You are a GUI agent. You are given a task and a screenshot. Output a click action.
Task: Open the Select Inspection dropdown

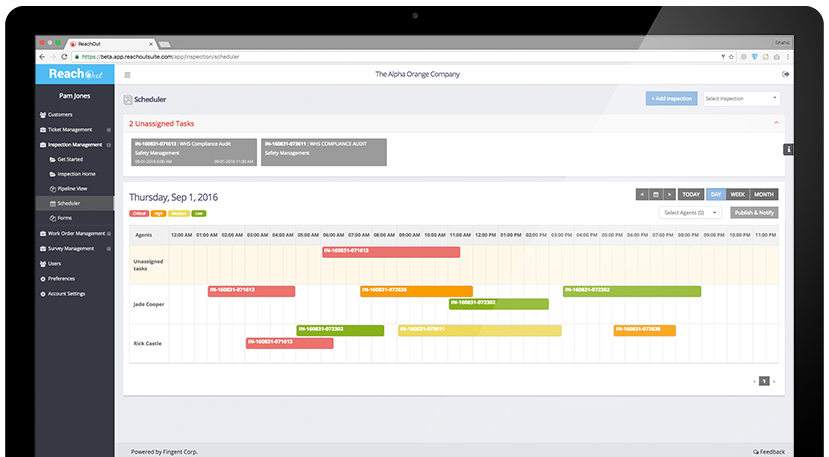741,99
